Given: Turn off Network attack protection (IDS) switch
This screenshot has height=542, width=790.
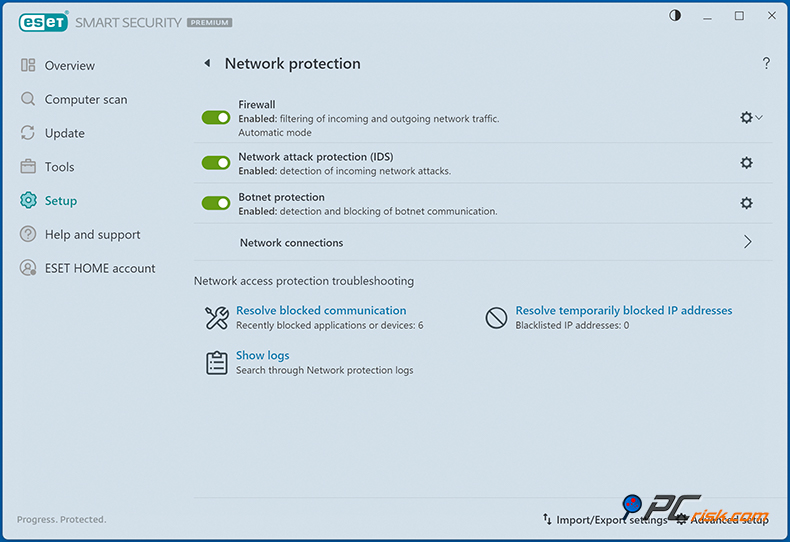Looking at the screenshot, I should pos(216,163).
